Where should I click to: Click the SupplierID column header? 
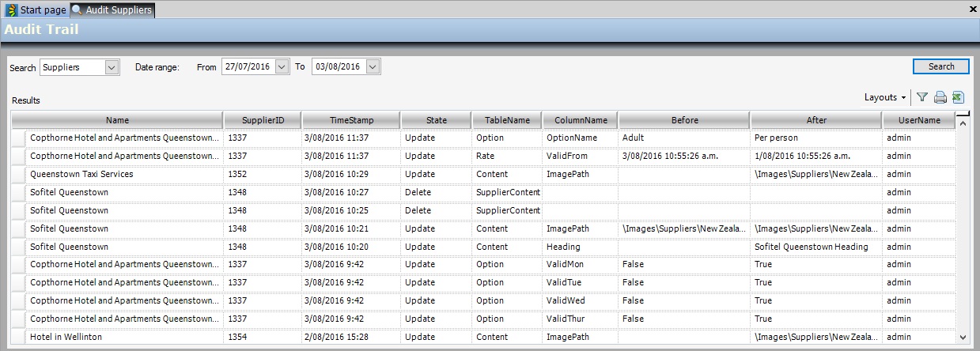263,120
